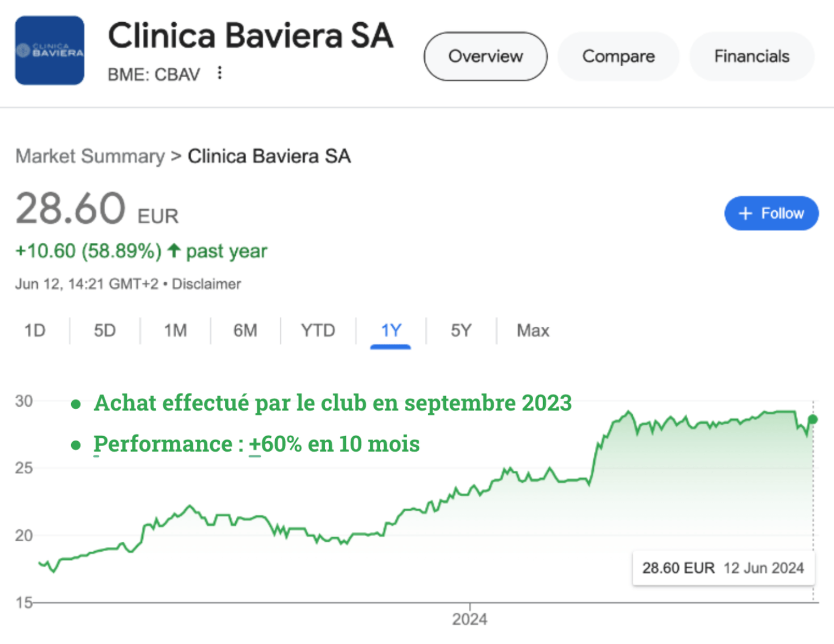Viewport: 834px width, 644px height.
Task: Click the green endpoint dot on chart
Action: click(812, 420)
